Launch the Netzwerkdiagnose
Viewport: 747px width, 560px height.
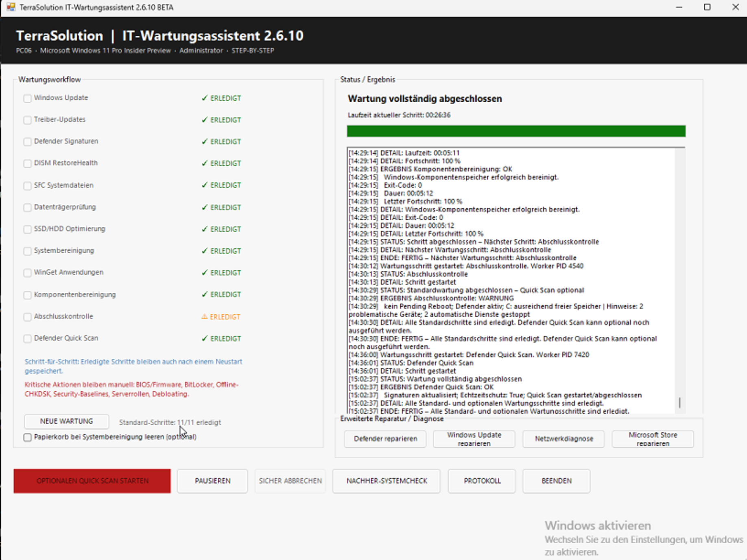pyautogui.click(x=564, y=439)
